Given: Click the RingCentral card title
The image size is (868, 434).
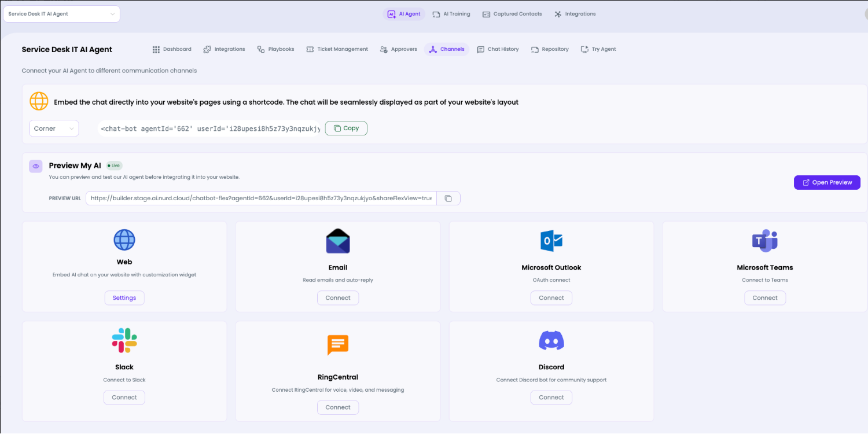Looking at the screenshot, I should point(338,377).
